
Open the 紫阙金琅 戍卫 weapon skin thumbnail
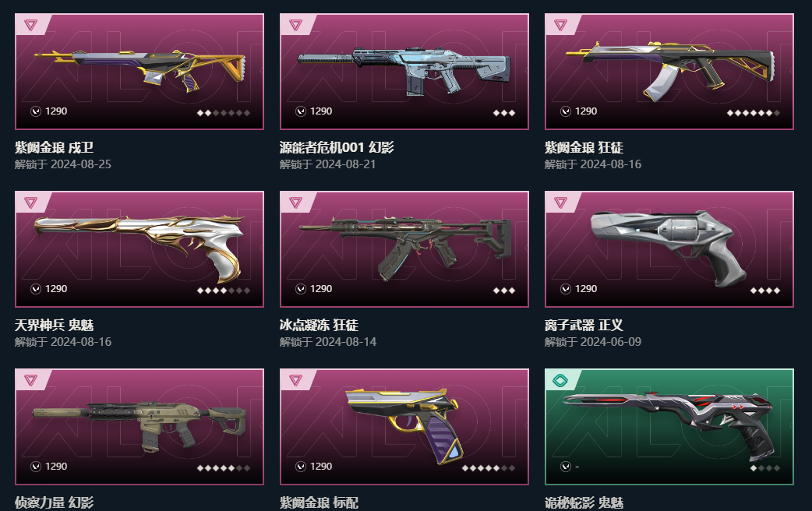[x=139, y=72]
